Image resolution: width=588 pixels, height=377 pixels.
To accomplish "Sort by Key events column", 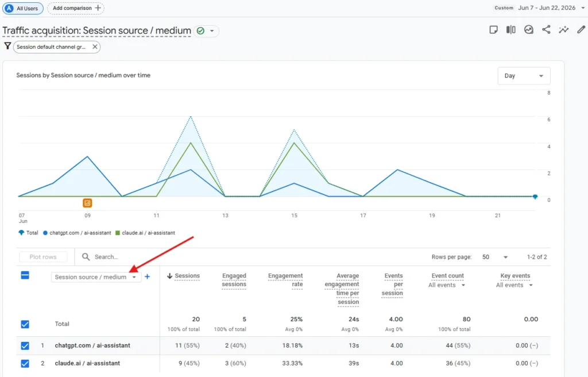I will pos(515,276).
